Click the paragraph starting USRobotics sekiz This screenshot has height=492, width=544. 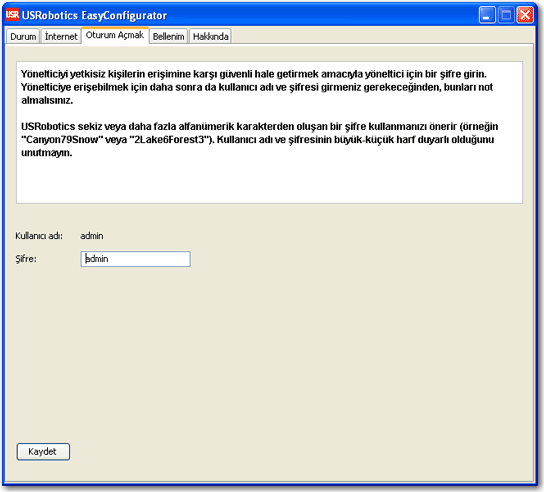pyautogui.click(x=260, y=139)
